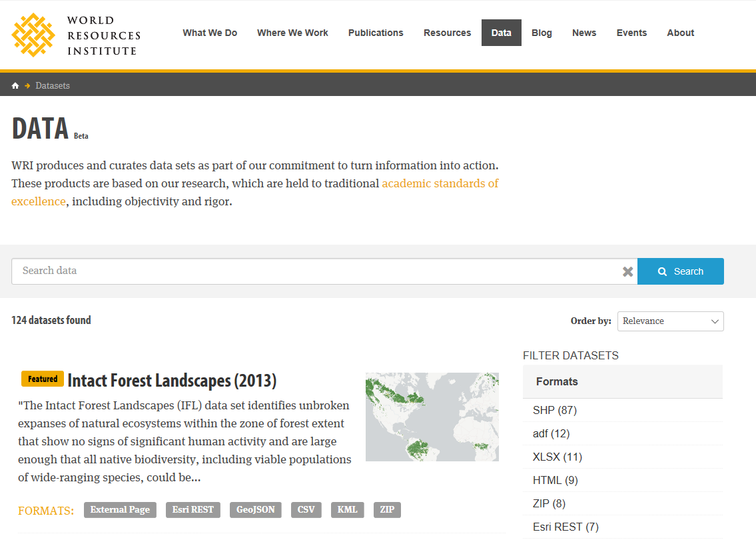The height and width of the screenshot is (544, 756).
Task: Click the Intact Forest Landscapes map thumbnail
Action: (x=432, y=417)
